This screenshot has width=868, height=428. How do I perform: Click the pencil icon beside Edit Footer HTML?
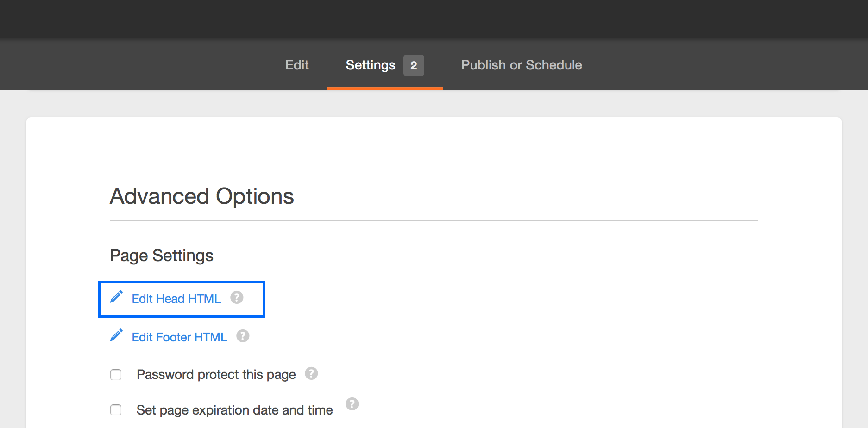coord(116,335)
